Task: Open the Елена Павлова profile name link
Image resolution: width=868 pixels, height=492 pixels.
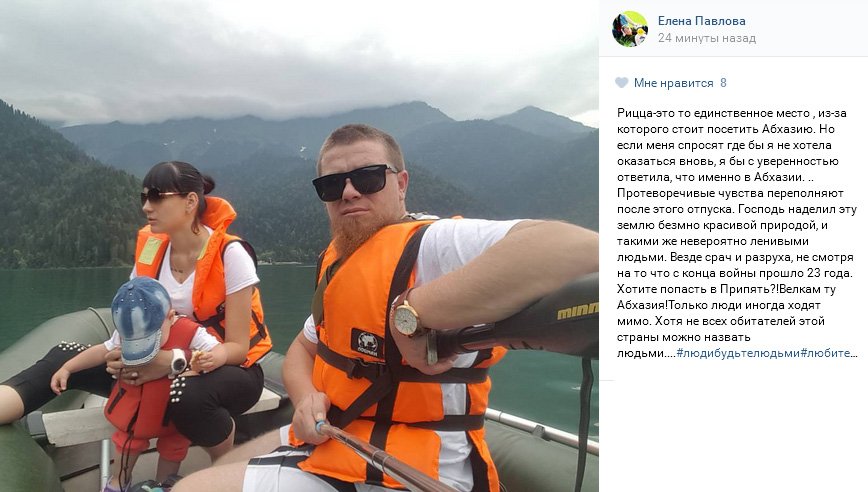Action: pyautogui.click(x=701, y=21)
